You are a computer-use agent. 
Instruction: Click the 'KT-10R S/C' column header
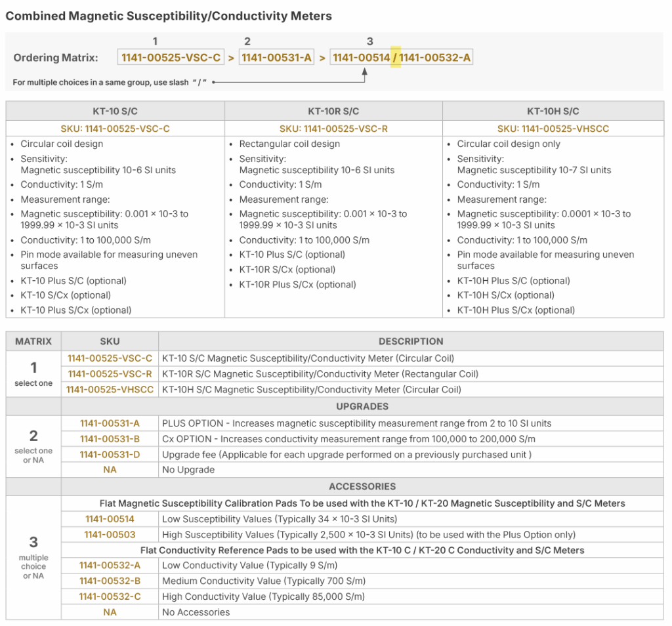pyautogui.click(x=333, y=111)
